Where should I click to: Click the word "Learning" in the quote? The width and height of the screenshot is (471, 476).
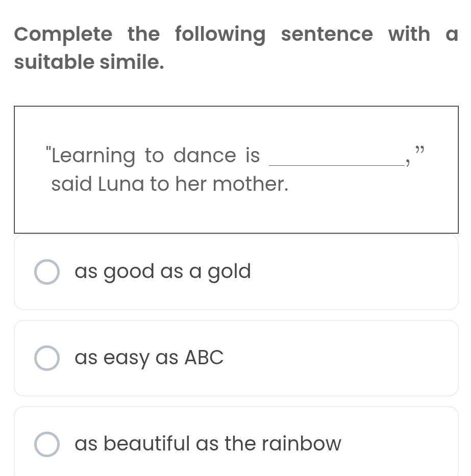click(93, 156)
